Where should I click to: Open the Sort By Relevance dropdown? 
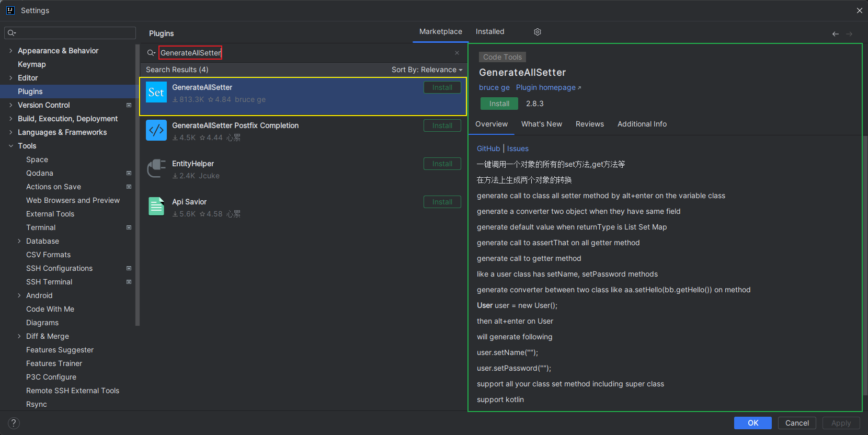click(427, 70)
